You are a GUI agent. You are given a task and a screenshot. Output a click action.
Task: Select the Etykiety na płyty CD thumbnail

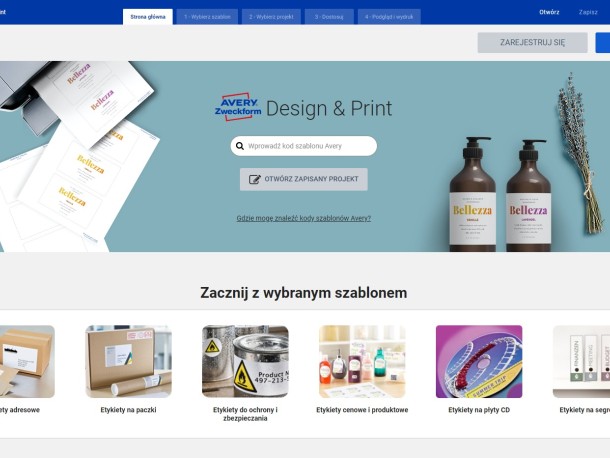[x=479, y=361]
